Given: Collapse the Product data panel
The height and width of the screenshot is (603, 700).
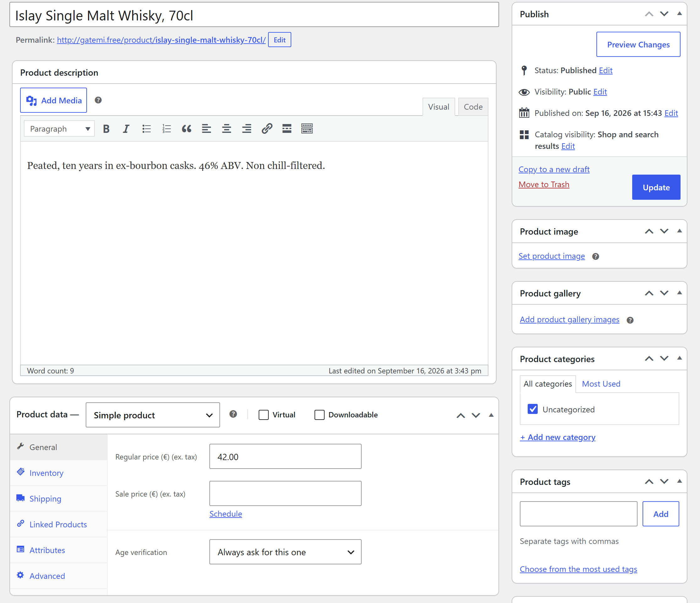Looking at the screenshot, I should [491, 416].
